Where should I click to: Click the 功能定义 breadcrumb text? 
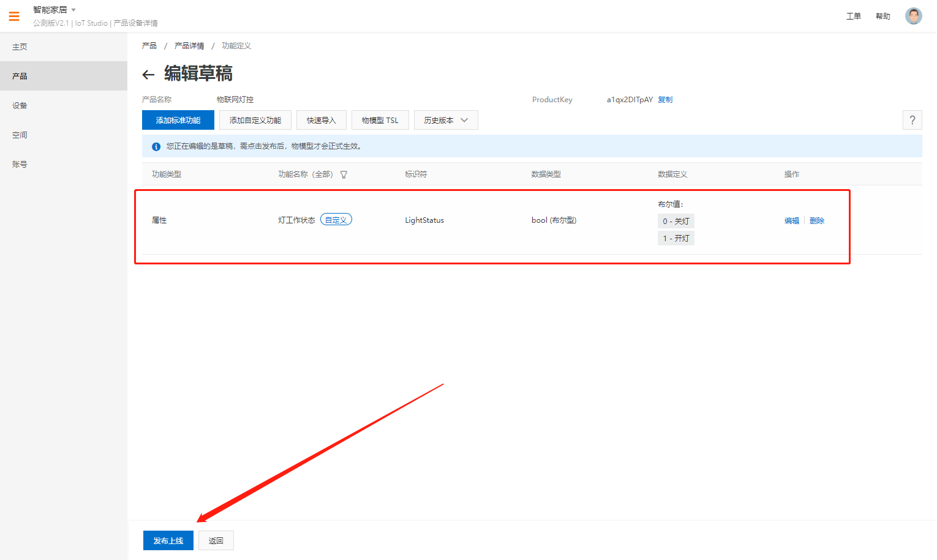[x=236, y=46]
